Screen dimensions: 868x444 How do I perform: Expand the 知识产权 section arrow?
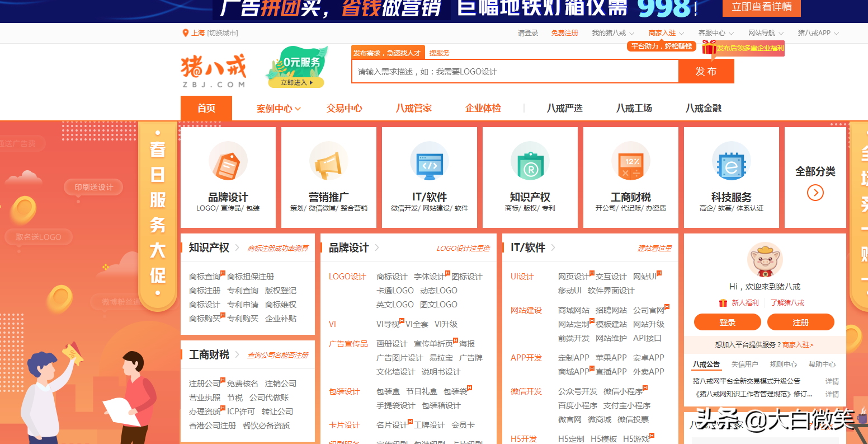point(237,247)
